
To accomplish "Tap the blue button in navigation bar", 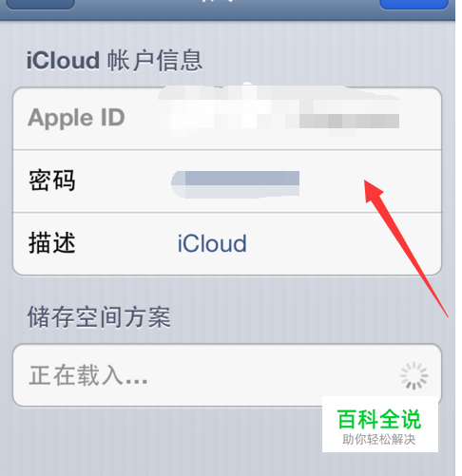I will tap(414, 4).
